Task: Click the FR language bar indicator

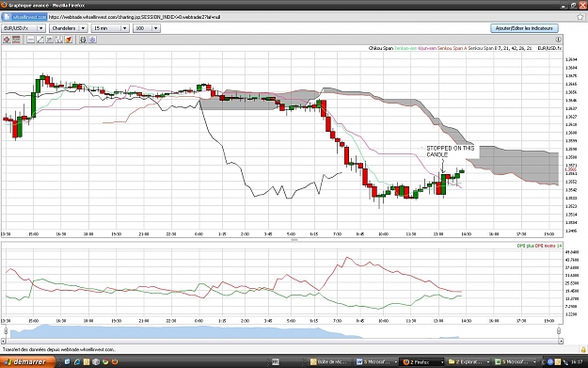Action: [x=276, y=362]
